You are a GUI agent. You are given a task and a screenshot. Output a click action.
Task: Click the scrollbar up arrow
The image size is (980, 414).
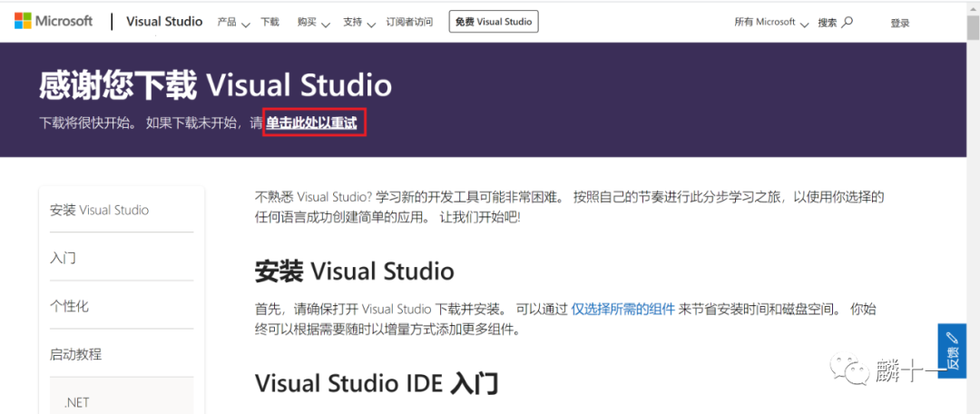973,9
